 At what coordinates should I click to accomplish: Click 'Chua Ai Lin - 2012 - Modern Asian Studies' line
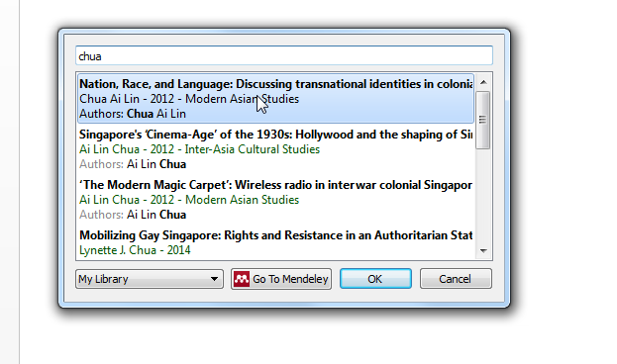(x=189, y=99)
